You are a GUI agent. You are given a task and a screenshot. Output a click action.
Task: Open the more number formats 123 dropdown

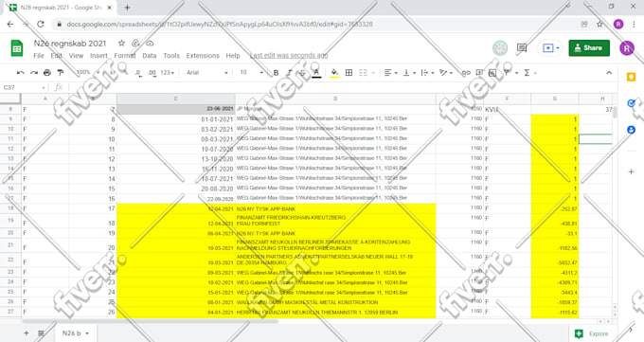pos(168,73)
